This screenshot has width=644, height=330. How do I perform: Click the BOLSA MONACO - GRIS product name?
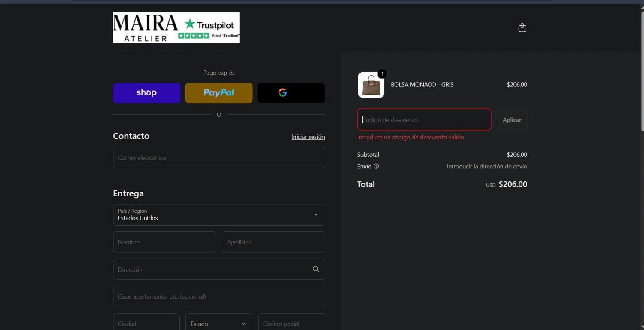422,85
